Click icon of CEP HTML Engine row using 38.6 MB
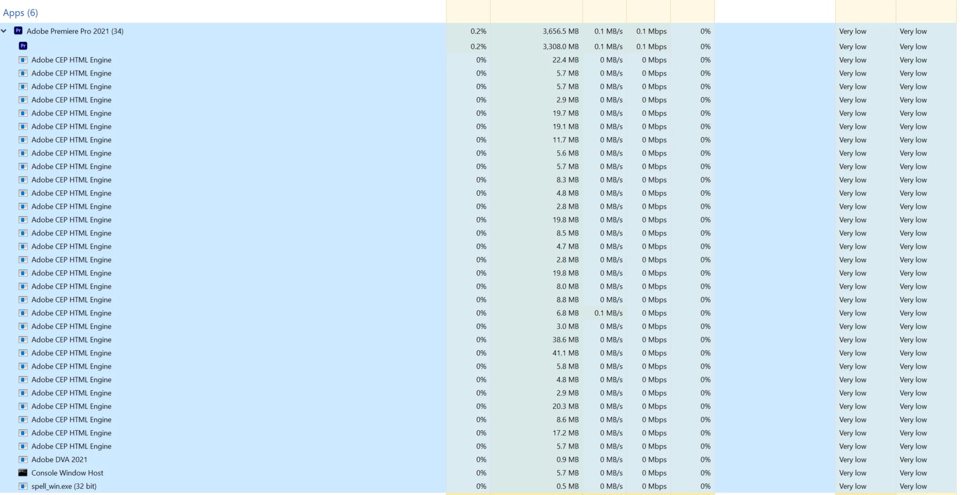The width and height of the screenshot is (980, 495). (x=23, y=340)
